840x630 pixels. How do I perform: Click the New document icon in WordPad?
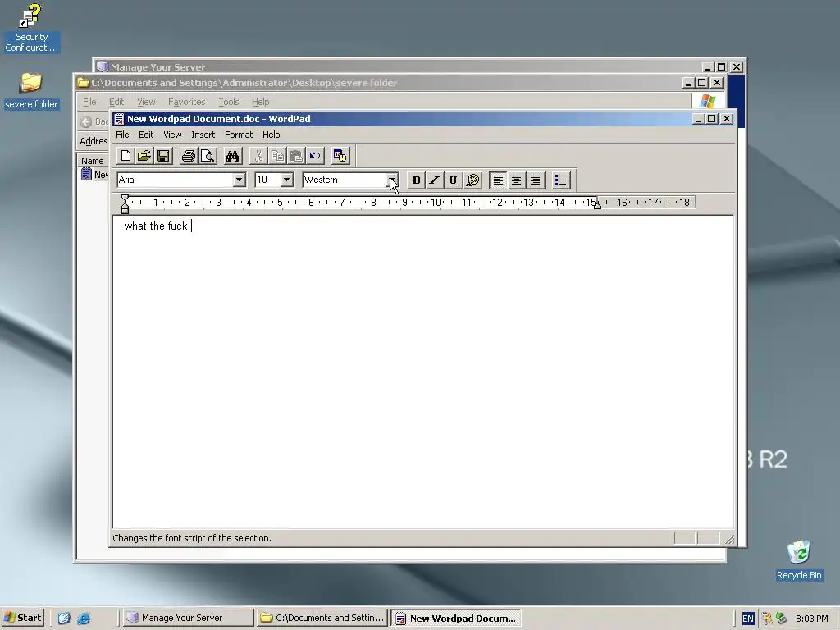click(126, 156)
